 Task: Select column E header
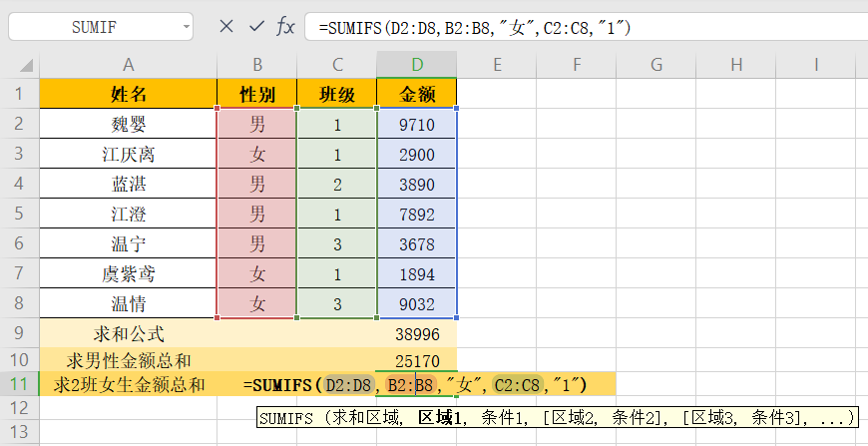[497, 65]
